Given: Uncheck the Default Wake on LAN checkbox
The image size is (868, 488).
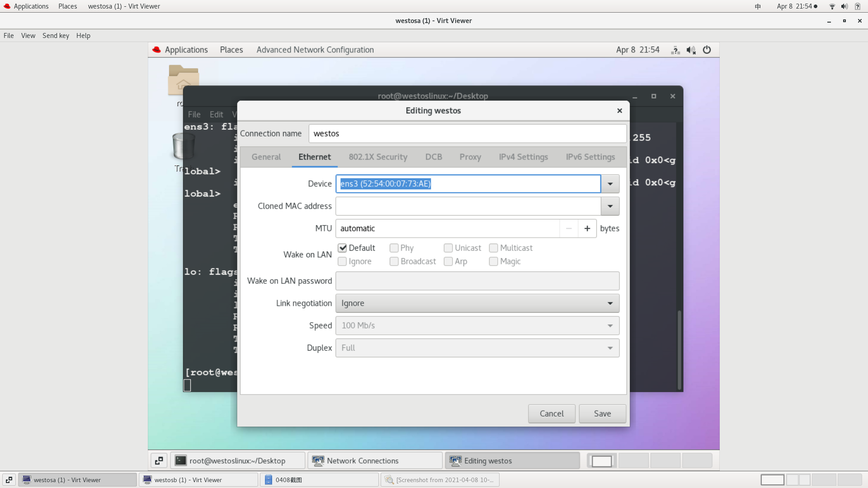Looking at the screenshot, I should [x=342, y=248].
